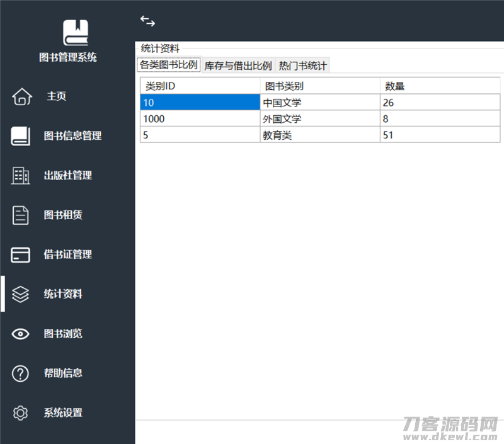Select the 统计资料 layers icon
The image size is (504, 444).
click(21, 294)
